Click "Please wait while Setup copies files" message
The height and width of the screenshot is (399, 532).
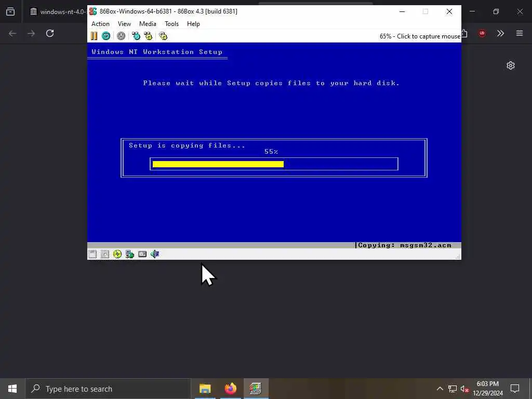271,83
